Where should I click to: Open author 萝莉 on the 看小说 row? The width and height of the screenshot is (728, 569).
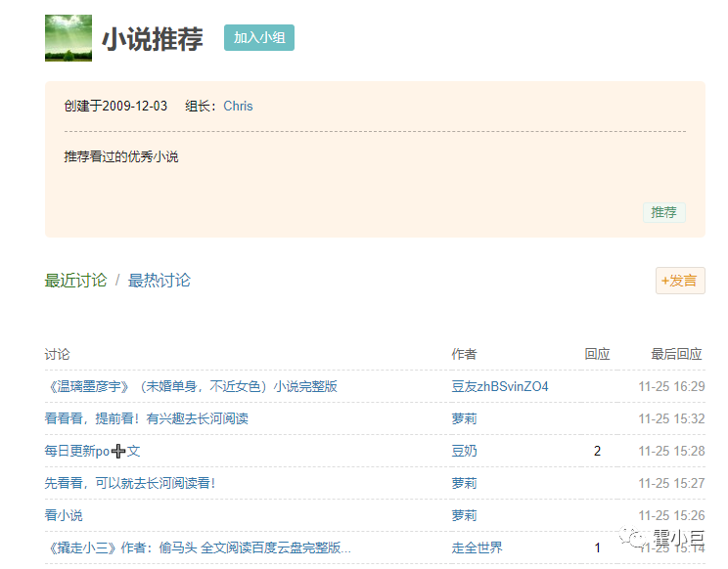464,515
